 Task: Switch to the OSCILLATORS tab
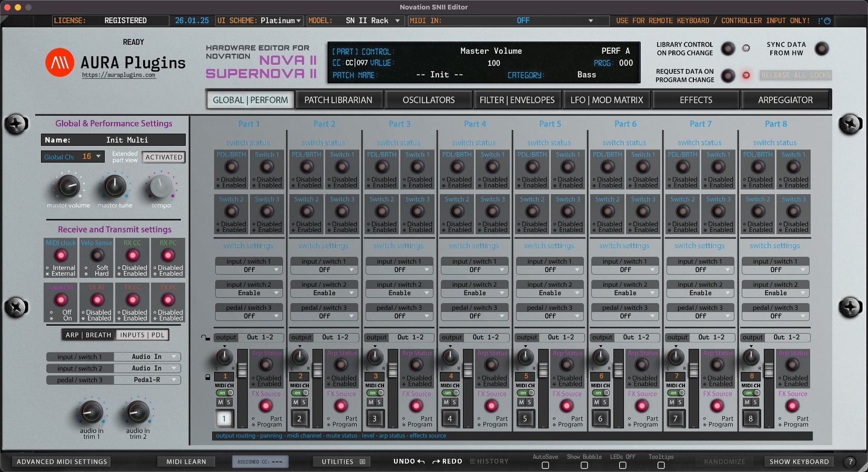coord(428,100)
